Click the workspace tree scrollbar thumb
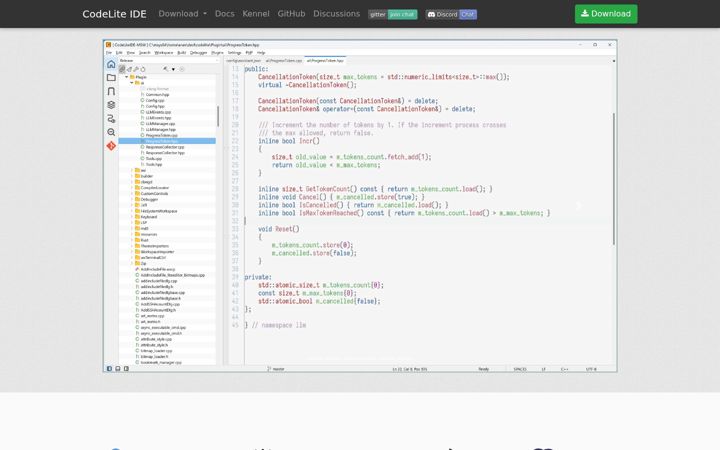The width and height of the screenshot is (720, 450). pos(218,116)
